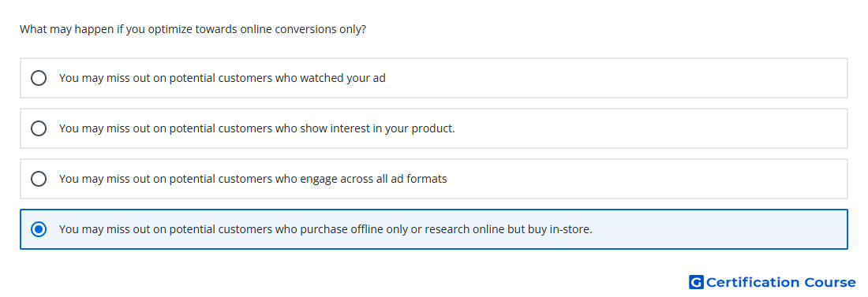Select the radio button for "watched your ad"

click(39, 78)
